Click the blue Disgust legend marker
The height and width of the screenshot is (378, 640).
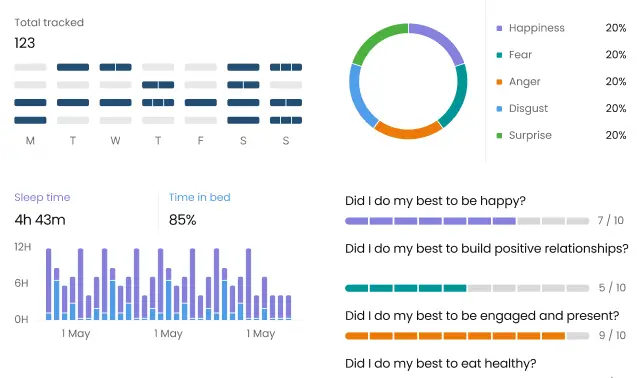click(x=499, y=109)
